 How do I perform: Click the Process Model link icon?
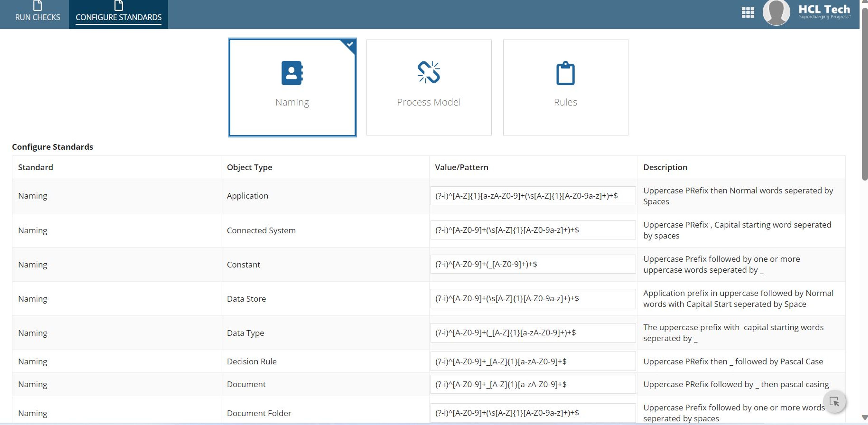click(x=429, y=72)
